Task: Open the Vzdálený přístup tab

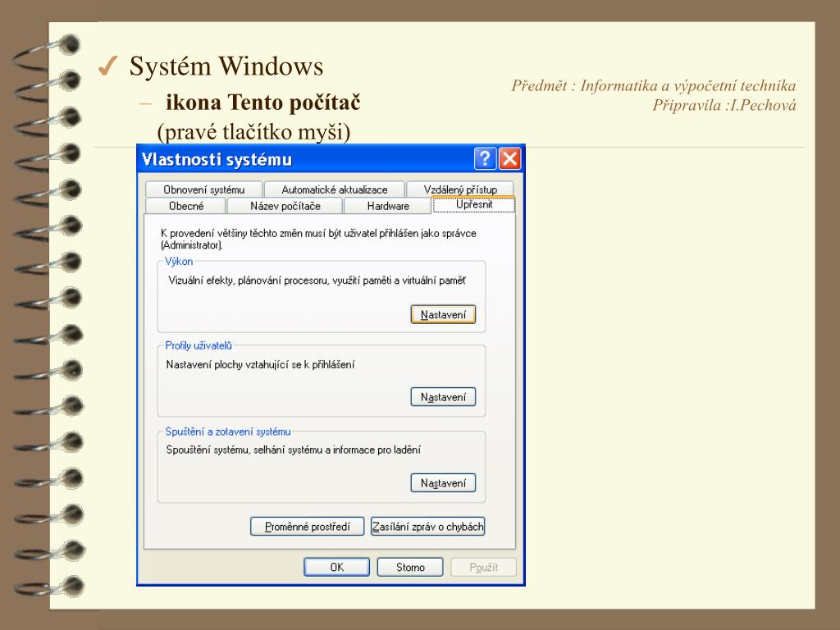Action: (x=460, y=189)
